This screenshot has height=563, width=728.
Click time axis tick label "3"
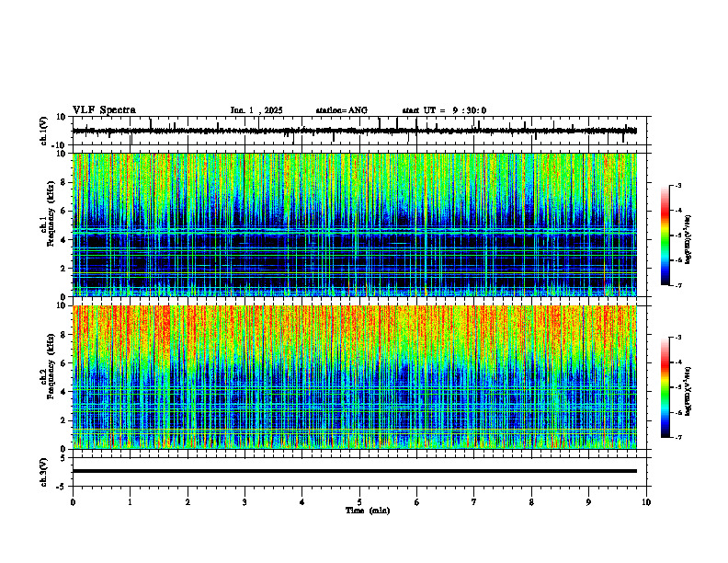coord(245,502)
